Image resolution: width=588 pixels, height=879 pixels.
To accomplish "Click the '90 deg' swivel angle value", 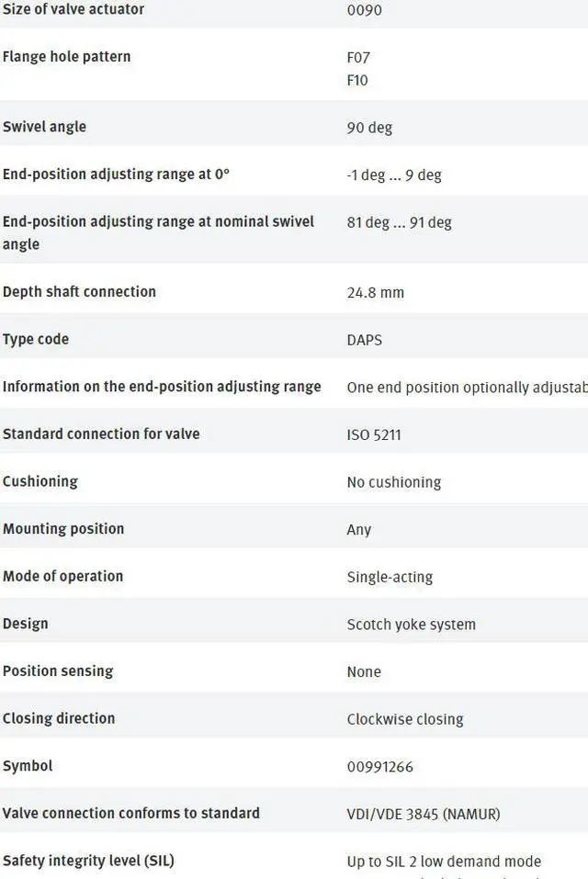I will 369,128.
